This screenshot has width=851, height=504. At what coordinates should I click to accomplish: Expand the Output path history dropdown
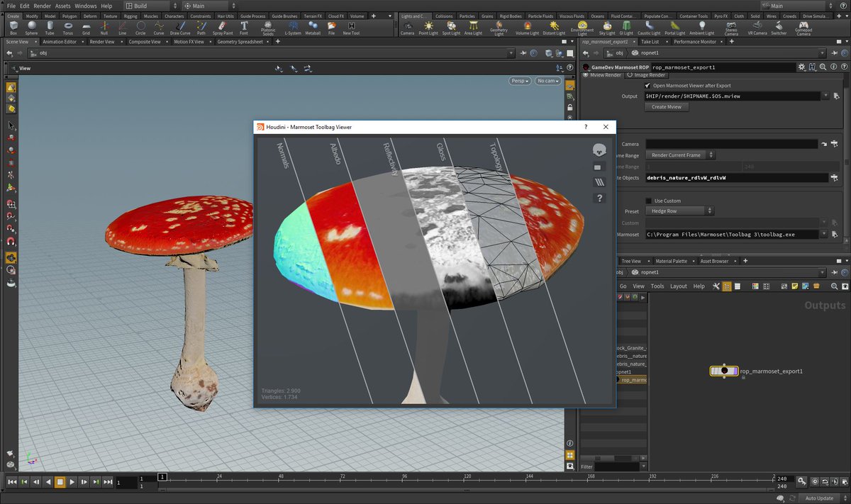pyautogui.click(x=825, y=96)
